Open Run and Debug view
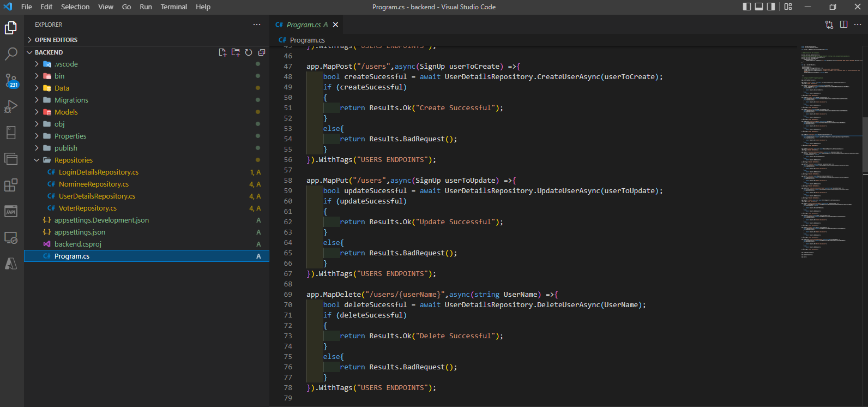 pos(11,106)
